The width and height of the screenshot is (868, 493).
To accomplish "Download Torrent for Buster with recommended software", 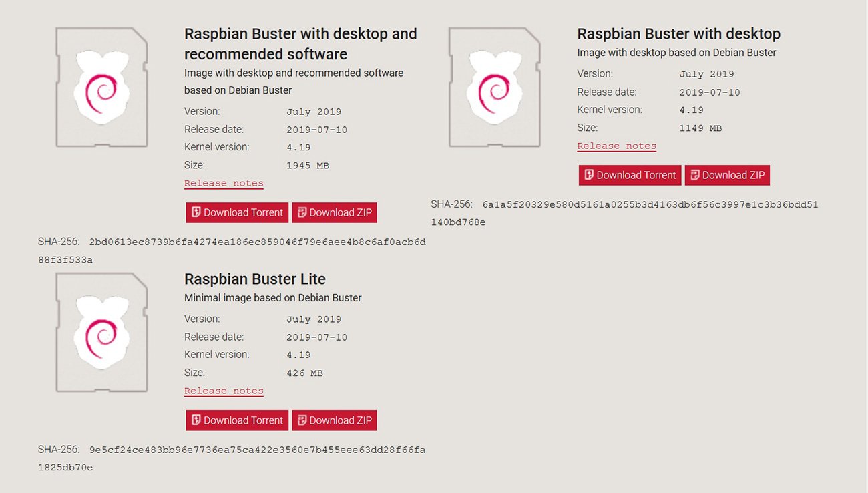I will pos(237,212).
